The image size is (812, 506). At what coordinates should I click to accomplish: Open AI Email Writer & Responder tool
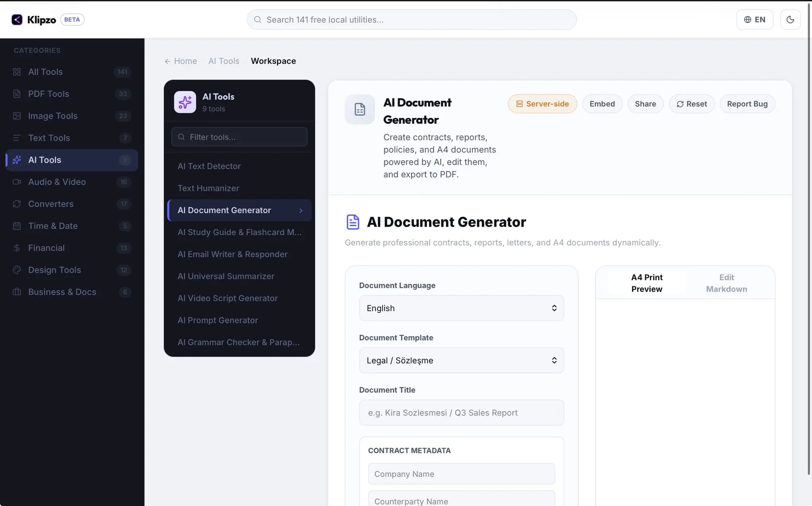(x=239, y=254)
